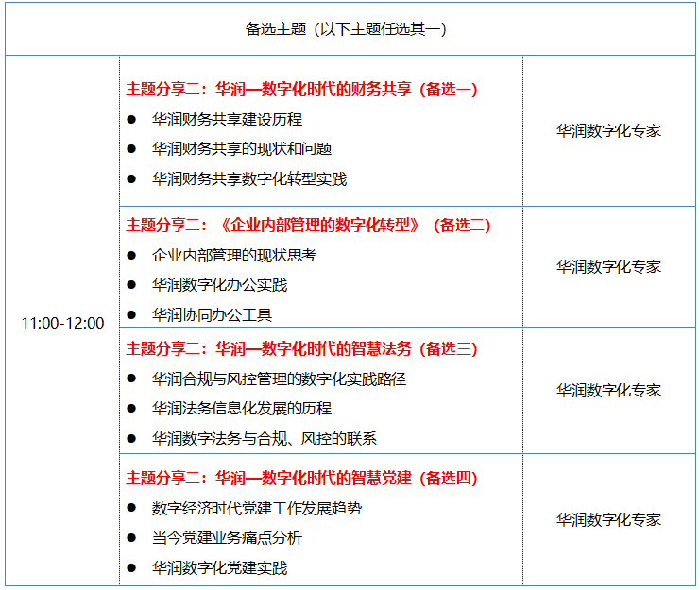Select the heading 华润—数字化时代的智慧法务（备选三）

pos(347,348)
